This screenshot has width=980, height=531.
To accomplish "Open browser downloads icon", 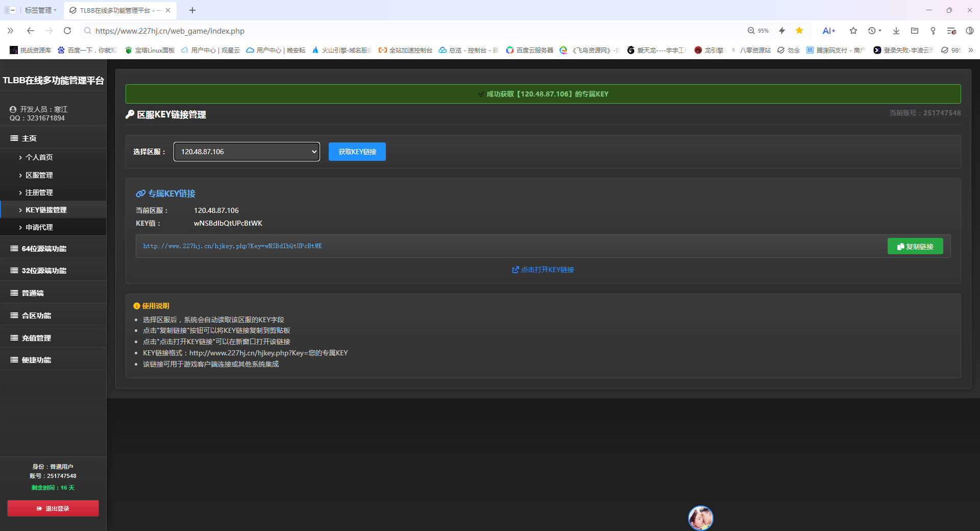I will tap(896, 31).
